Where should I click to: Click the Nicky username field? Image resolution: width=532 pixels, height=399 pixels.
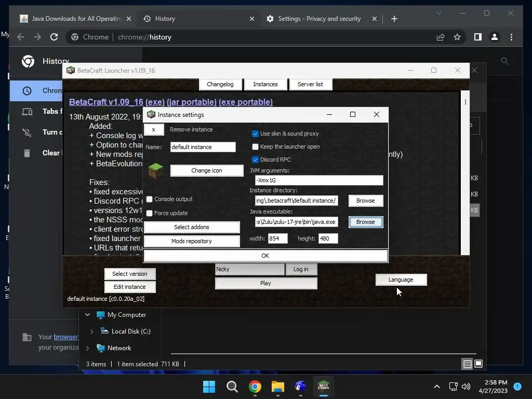[250, 269]
